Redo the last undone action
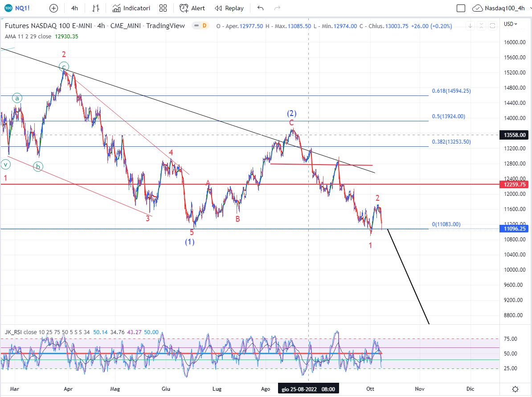Screen dimensions: 532x397 pos(277,8)
